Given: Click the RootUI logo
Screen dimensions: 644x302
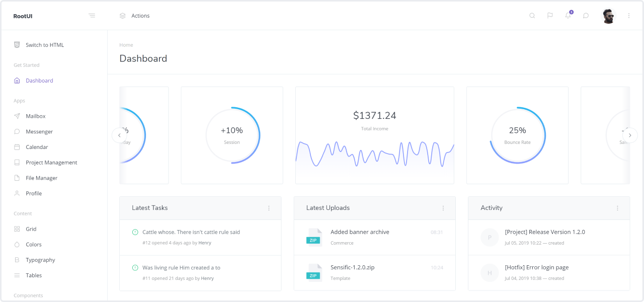Looking at the screenshot, I should pos(23,16).
